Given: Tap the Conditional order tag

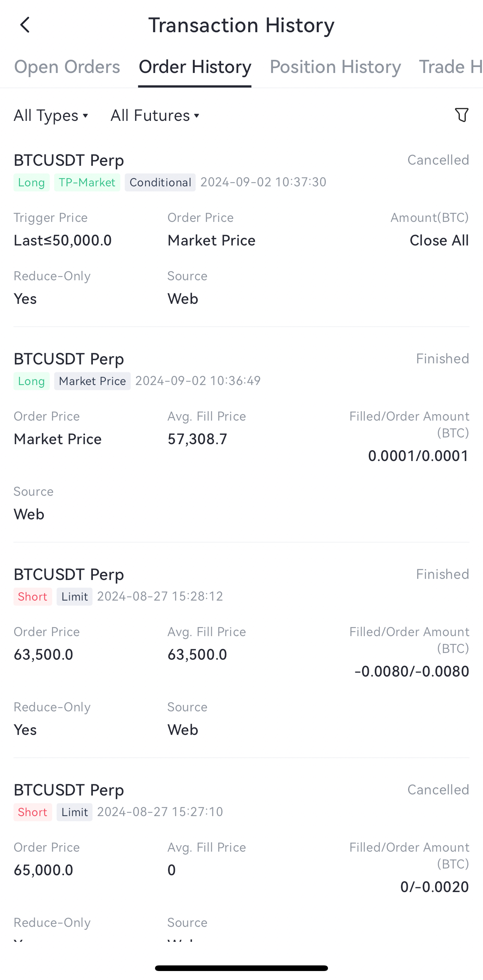Looking at the screenshot, I should pyautogui.click(x=160, y=182).
